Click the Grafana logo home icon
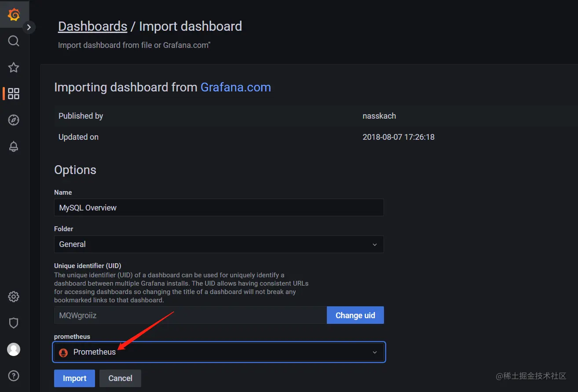Viewport: 578px width, 392px height. tap(14, 15)
